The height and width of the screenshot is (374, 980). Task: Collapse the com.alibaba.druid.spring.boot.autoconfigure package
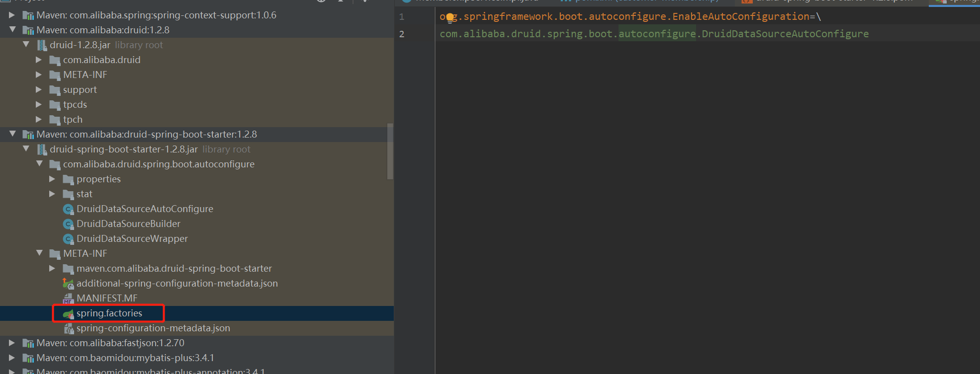pyautogui.click(x=39, y=164)
